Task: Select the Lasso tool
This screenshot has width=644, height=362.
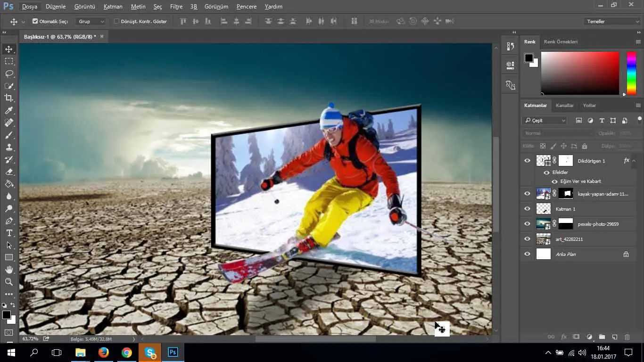Action: pos(9,74)
